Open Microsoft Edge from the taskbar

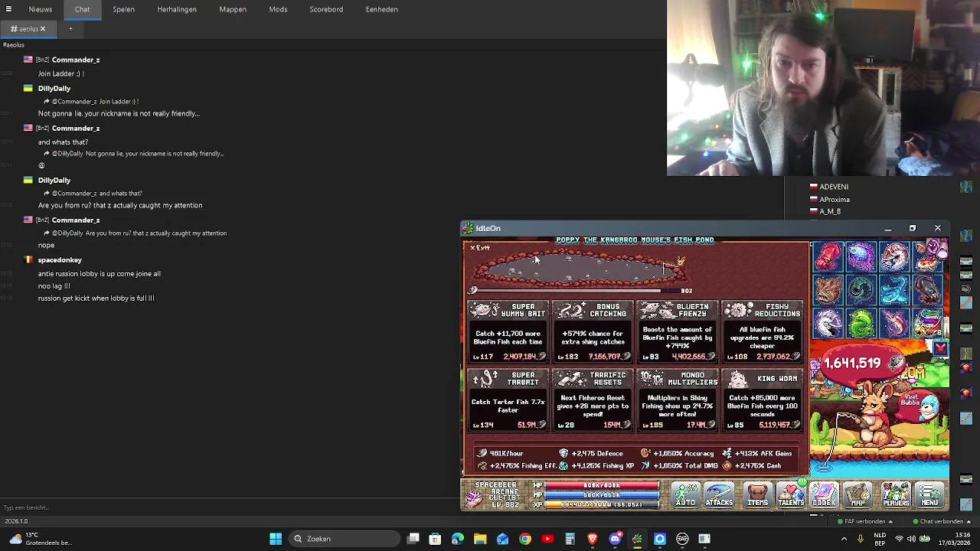(x=458, y=539)
